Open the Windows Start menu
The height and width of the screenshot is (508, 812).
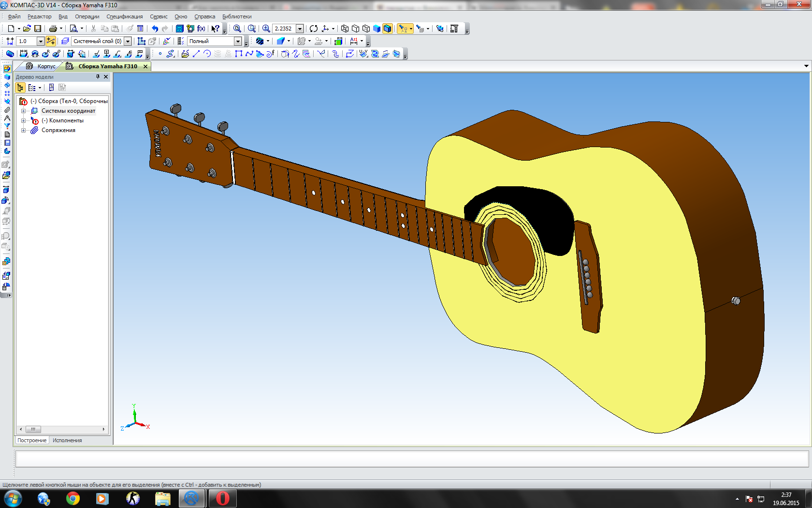coord(13,498)
